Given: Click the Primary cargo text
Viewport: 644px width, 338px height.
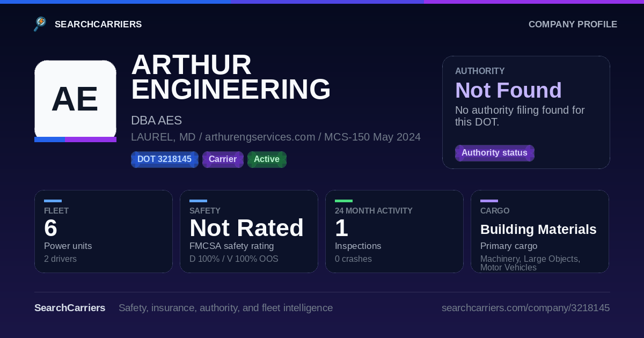Looking at the screenshot, I should 509,246.
